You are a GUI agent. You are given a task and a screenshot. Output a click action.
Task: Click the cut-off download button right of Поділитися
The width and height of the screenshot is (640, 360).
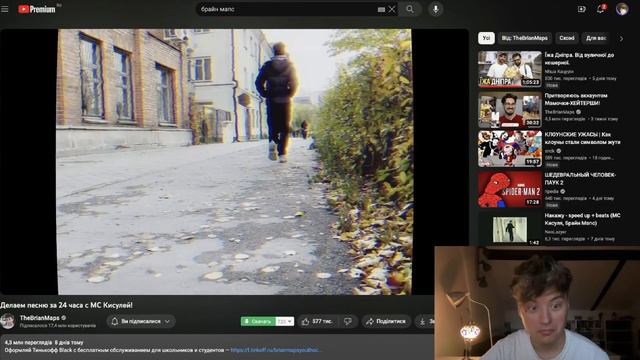coord(424,322)
